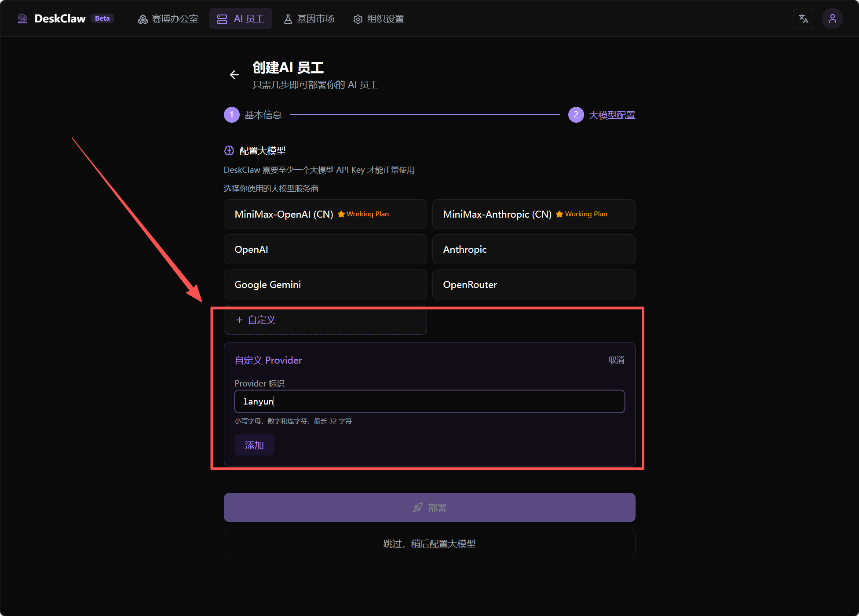Collapse the + 自定义 provider option
The image size is (859, 616).
(x=325, y=320)
